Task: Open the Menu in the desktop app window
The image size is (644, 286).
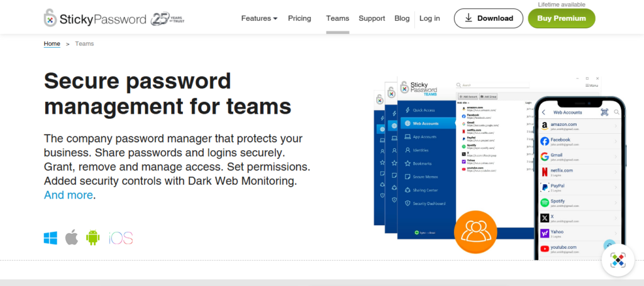Action: coord(592,85)
